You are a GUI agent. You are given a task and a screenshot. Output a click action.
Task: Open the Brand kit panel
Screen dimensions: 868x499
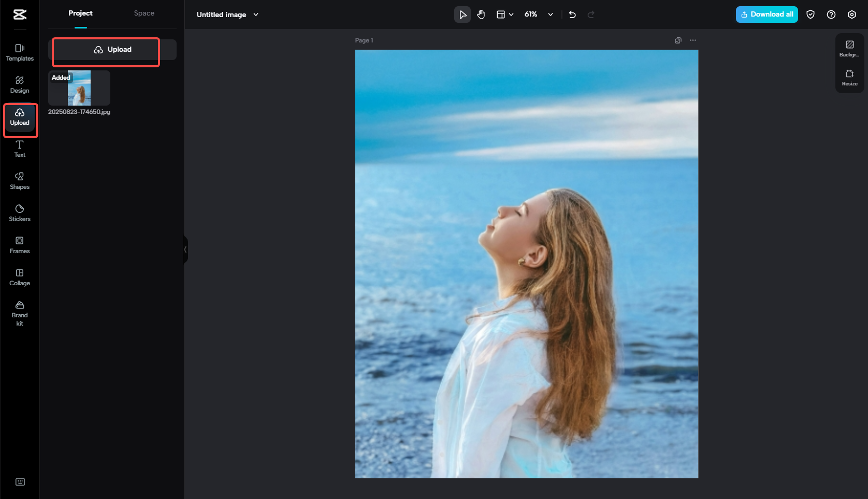[x=19, y=312]
